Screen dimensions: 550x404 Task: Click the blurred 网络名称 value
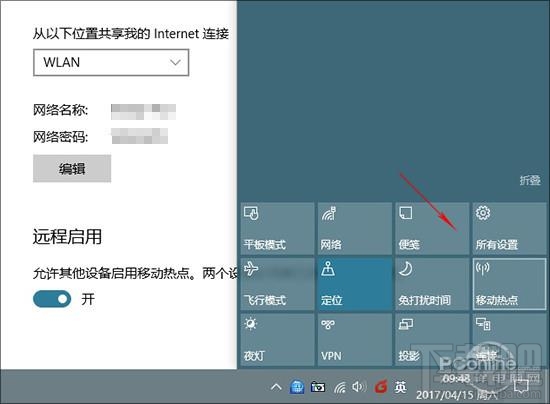[143, 112]
